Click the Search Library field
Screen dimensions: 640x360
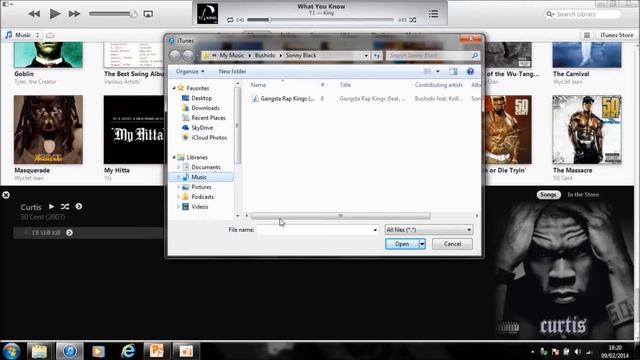583,14
